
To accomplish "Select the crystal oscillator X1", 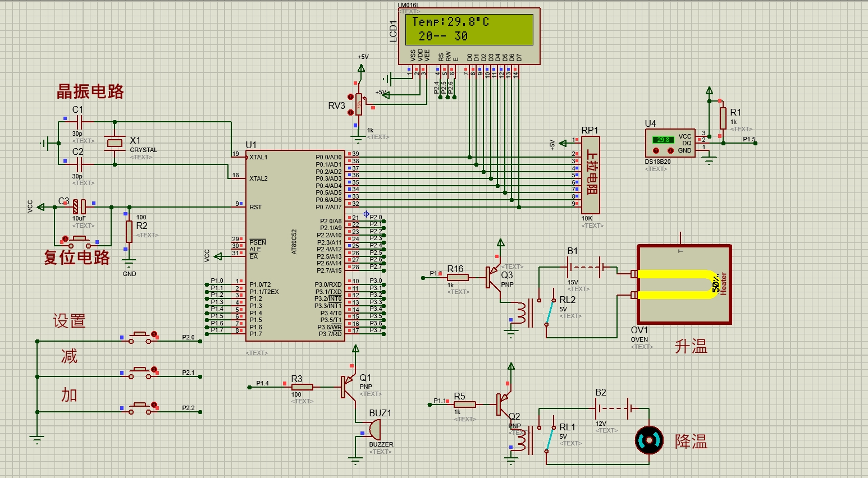I will tap(115, 143).
